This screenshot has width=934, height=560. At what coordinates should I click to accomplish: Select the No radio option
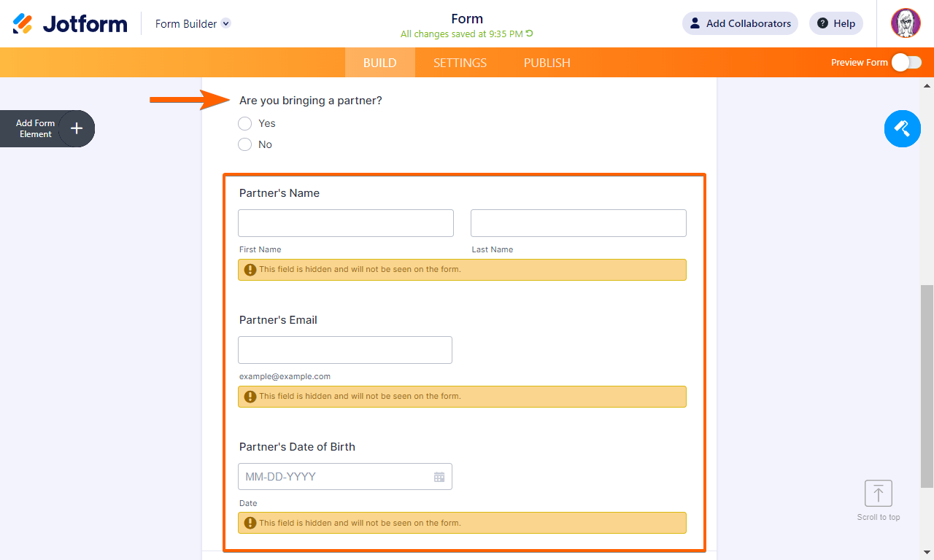(x=245, y=144)
